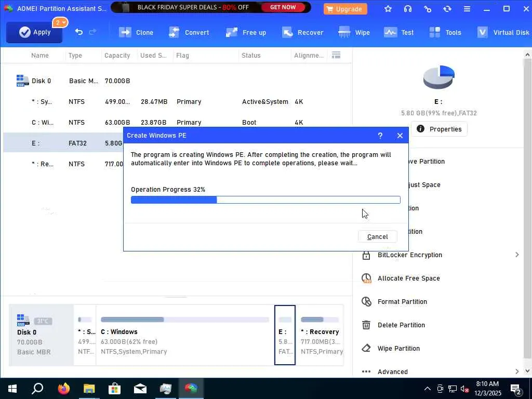532x399 pixels.
Task: Click the redo arrow icon
Action: (x=92, y=32)
